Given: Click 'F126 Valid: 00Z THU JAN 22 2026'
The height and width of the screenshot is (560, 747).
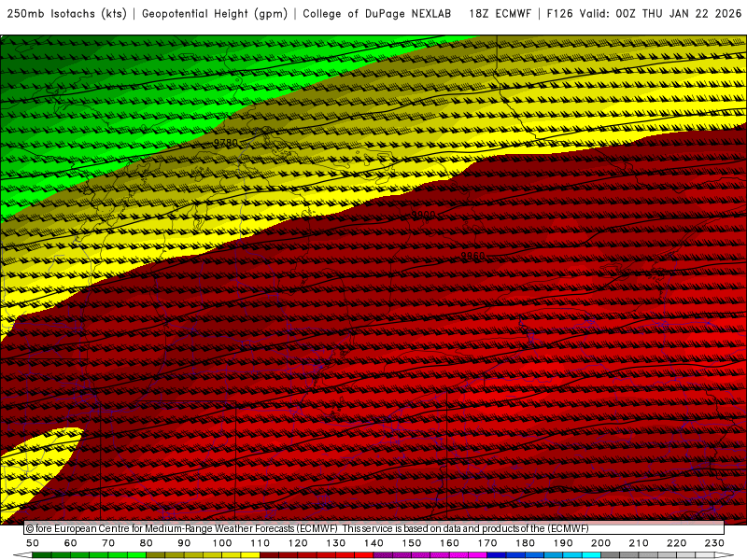Looking at the screenshot, I should tap(644, 14).
